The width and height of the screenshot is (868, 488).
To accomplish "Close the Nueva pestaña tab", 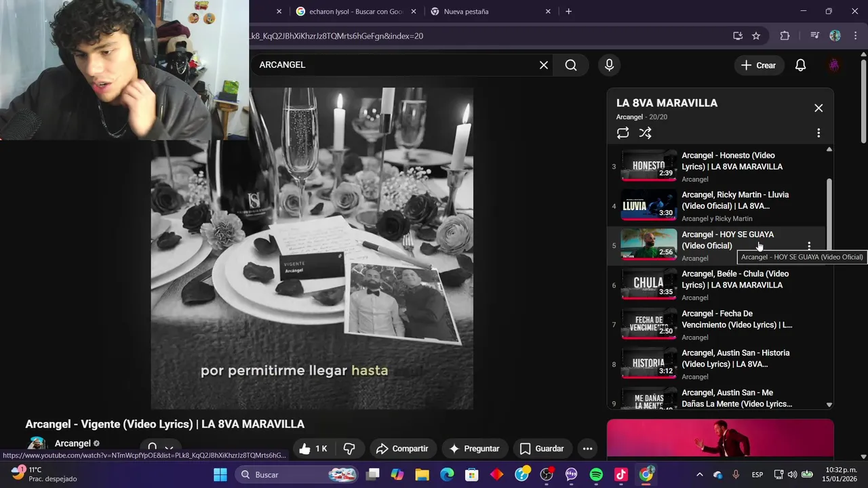I will [549, 12].
